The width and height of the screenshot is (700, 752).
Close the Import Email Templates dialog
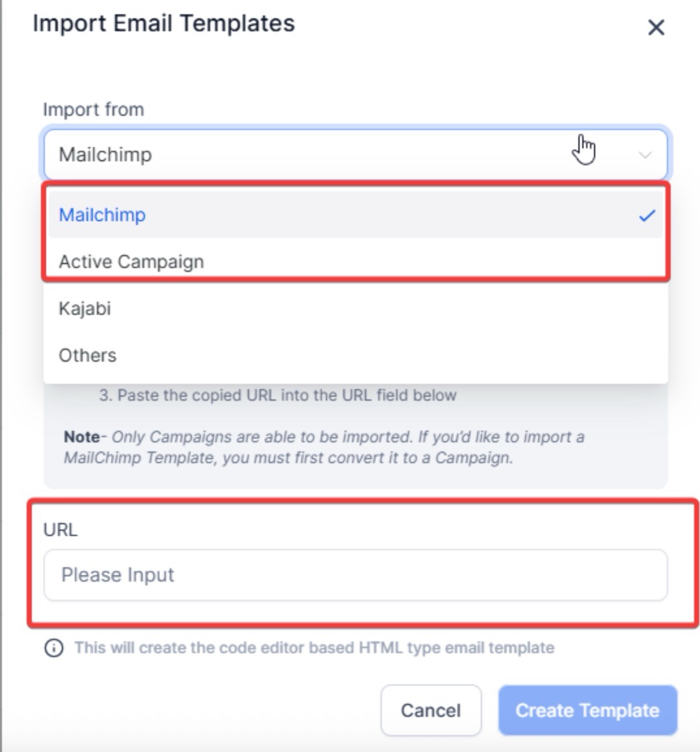pos(656,27)
